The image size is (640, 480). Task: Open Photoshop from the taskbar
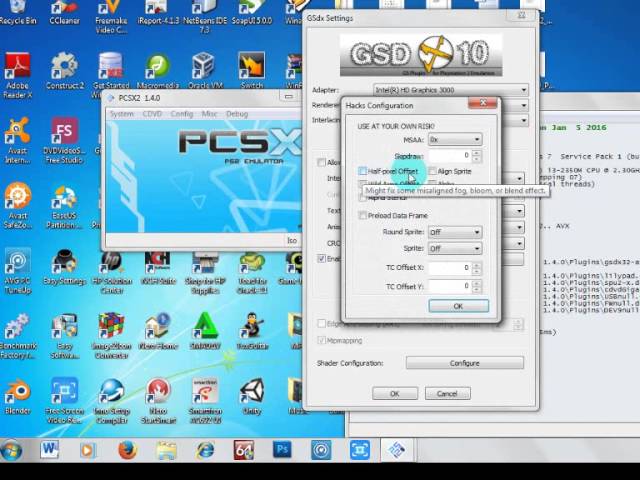[x=282, y=450]
